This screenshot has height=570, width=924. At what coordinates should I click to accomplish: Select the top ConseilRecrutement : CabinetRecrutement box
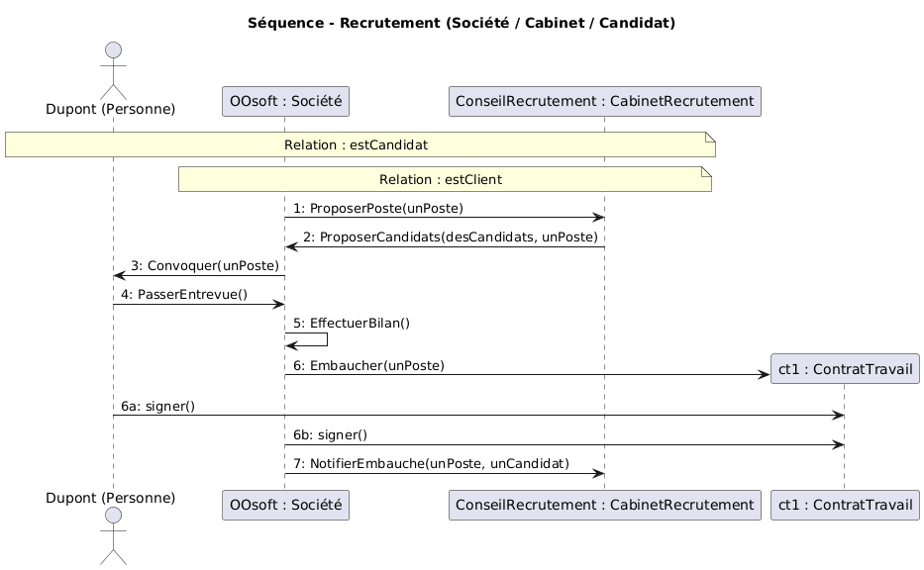pyautogui.click(x=604, y=101)
